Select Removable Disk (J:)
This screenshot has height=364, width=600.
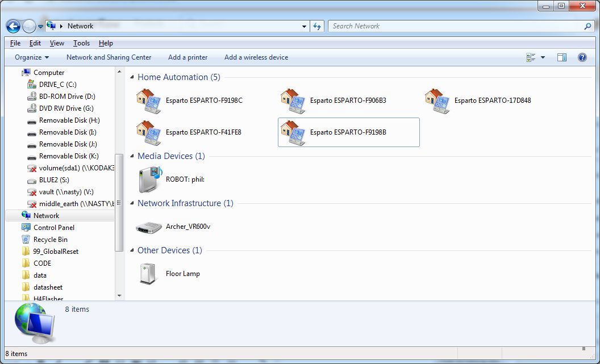[68, 144]
